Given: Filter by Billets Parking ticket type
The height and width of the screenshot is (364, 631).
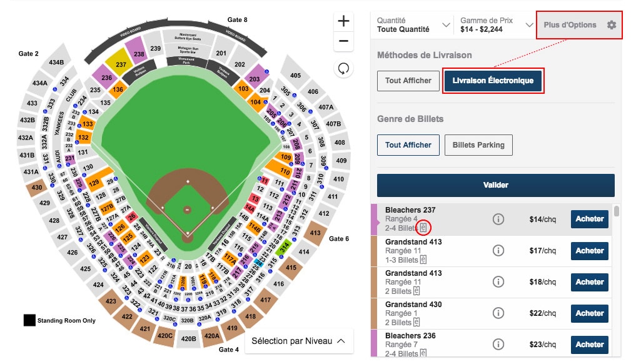Looking at the screenshot, I should coord(478,145).
